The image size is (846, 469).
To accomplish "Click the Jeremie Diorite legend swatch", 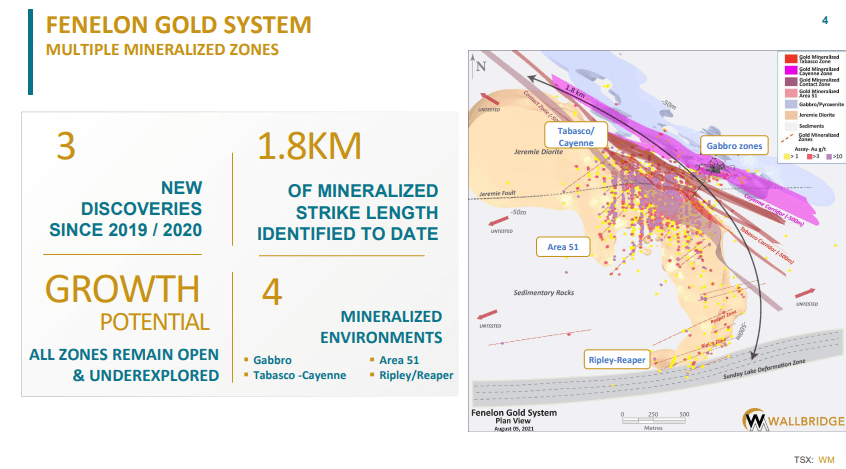I will click(791, 115).
